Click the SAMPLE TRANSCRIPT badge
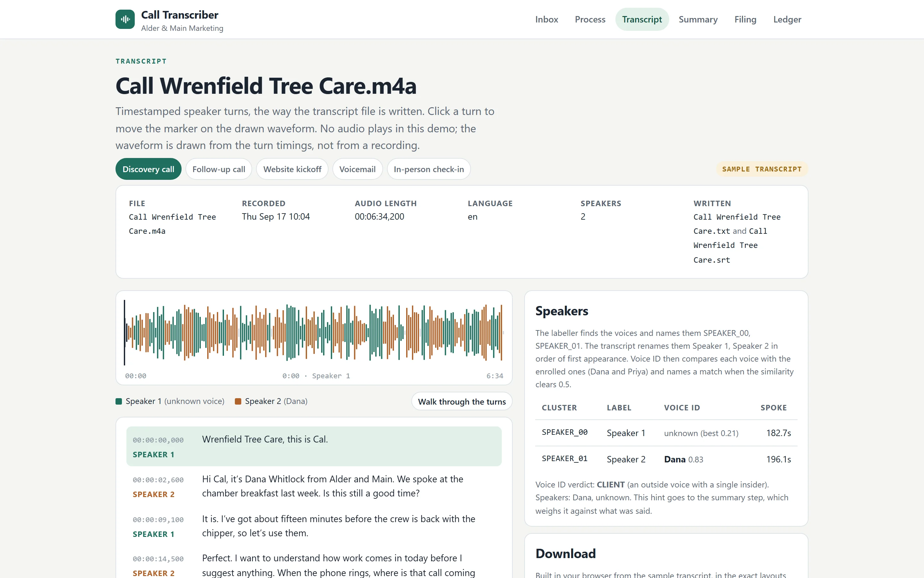 [x=762, y=169]
